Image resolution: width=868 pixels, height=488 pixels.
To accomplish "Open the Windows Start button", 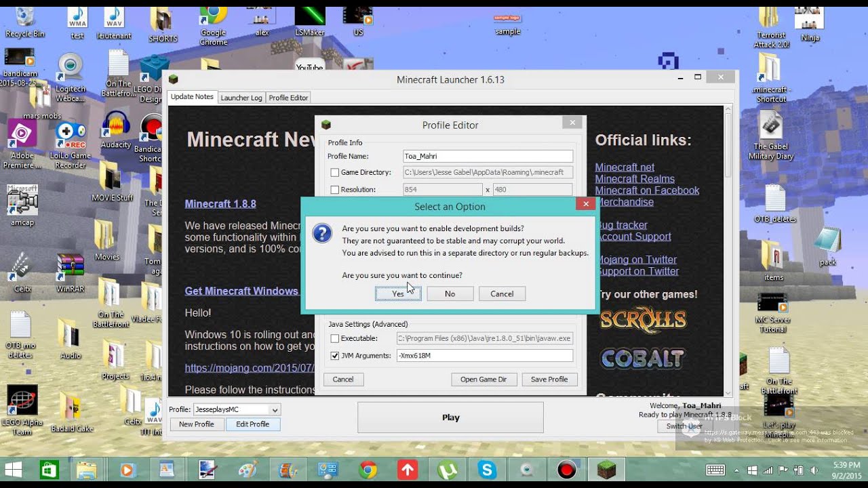I will coord(13,470).
